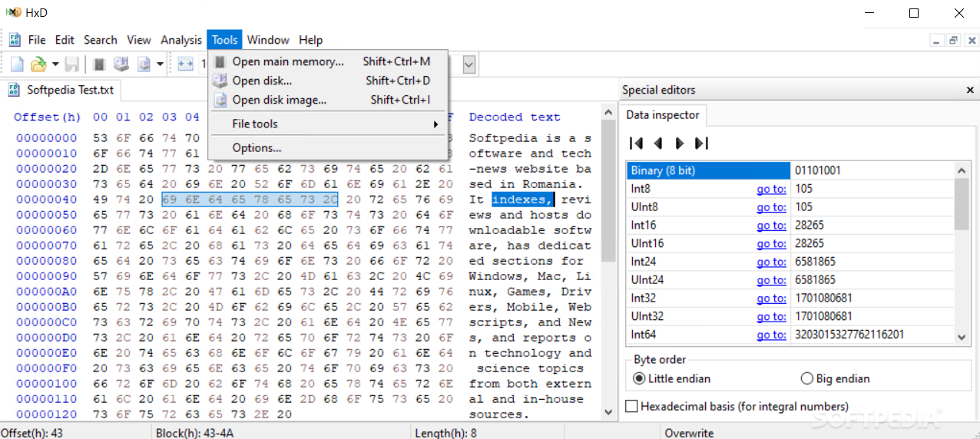Open the Search menu
The height and width of the screenshot is (439, 980).
pos(101,40)
